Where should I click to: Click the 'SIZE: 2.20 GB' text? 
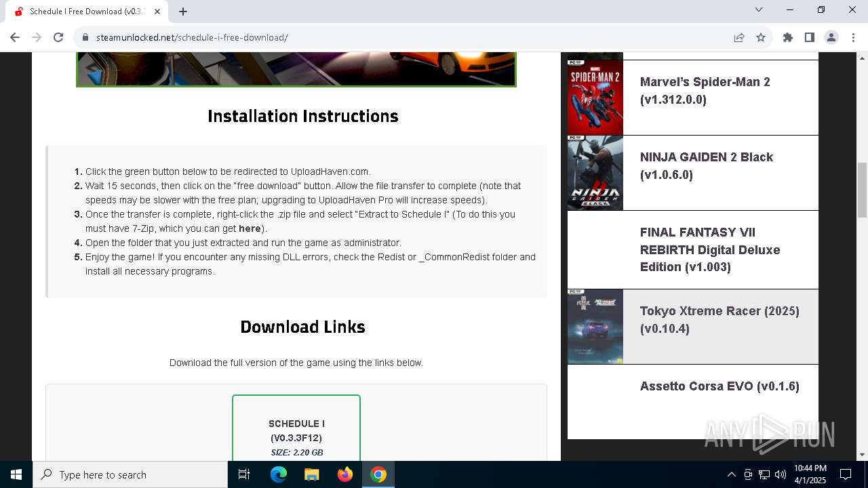[x=296, y=452]
